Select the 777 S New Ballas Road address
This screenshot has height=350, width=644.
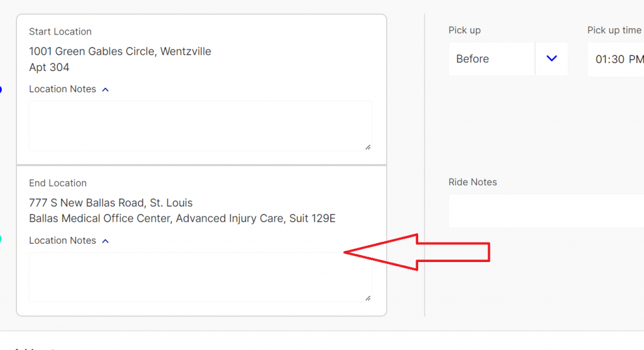(x=111, y=203)
